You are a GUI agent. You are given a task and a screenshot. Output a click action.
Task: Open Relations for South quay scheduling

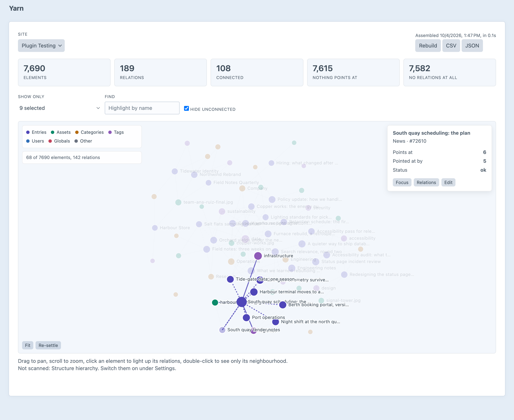[426, 182]
